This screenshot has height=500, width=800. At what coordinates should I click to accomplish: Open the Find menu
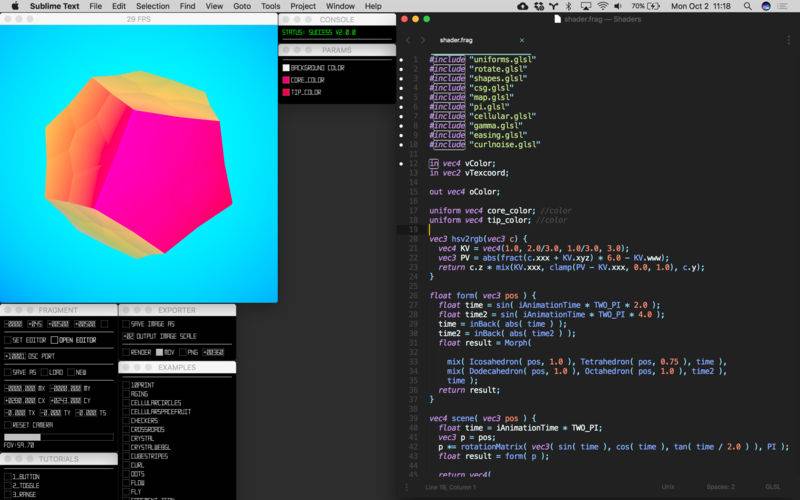point(187,6)
